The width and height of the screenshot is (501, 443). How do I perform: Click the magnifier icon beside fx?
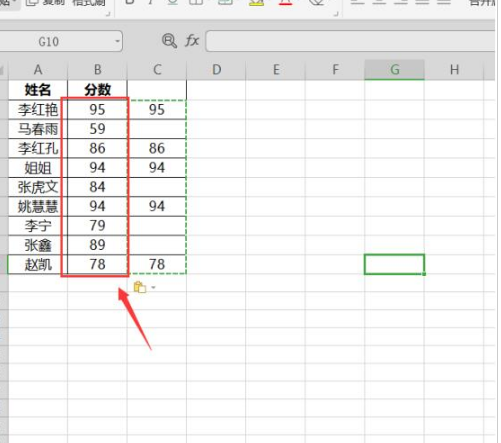click(169, 41)
